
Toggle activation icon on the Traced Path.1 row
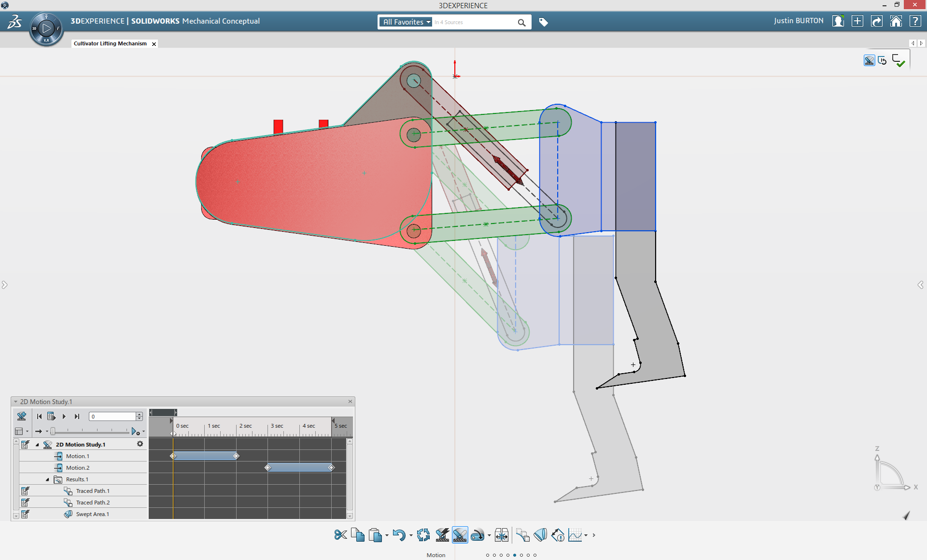25,491
